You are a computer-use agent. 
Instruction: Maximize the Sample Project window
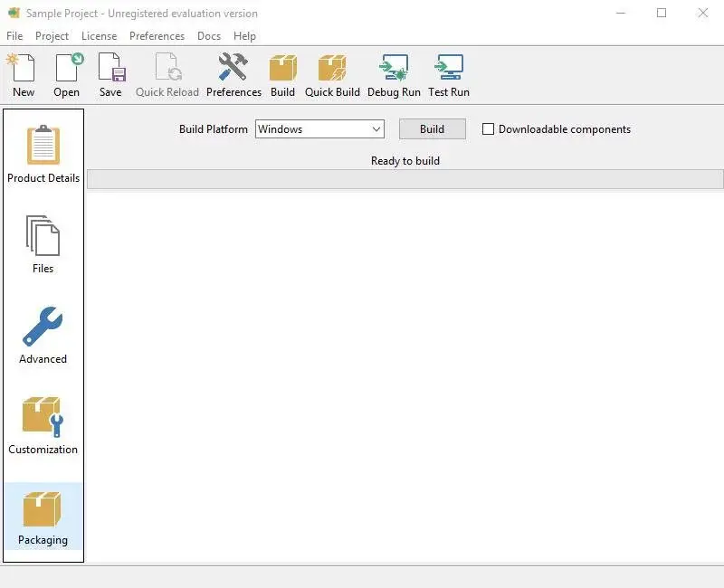[x=662, y=13]
